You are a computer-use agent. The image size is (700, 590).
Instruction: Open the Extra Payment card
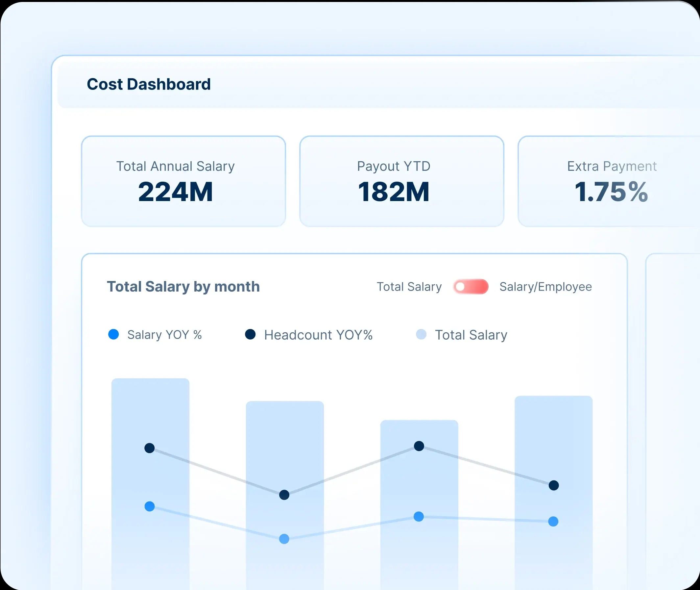[x=609, y=181]
